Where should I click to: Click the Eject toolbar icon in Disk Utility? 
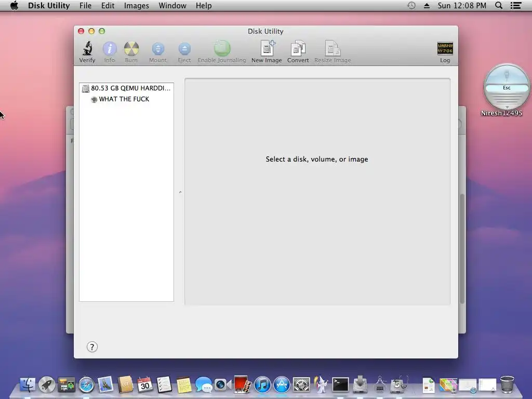coord(184,52)
